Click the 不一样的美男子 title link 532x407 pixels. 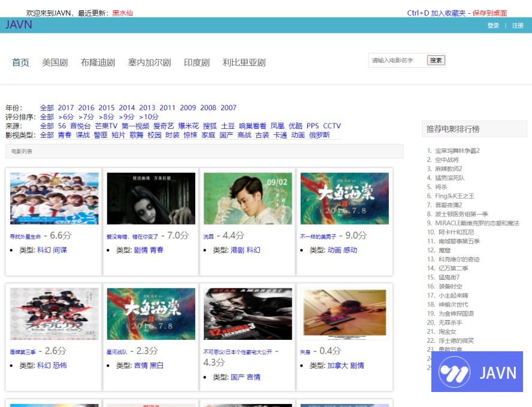pos(318,237)
